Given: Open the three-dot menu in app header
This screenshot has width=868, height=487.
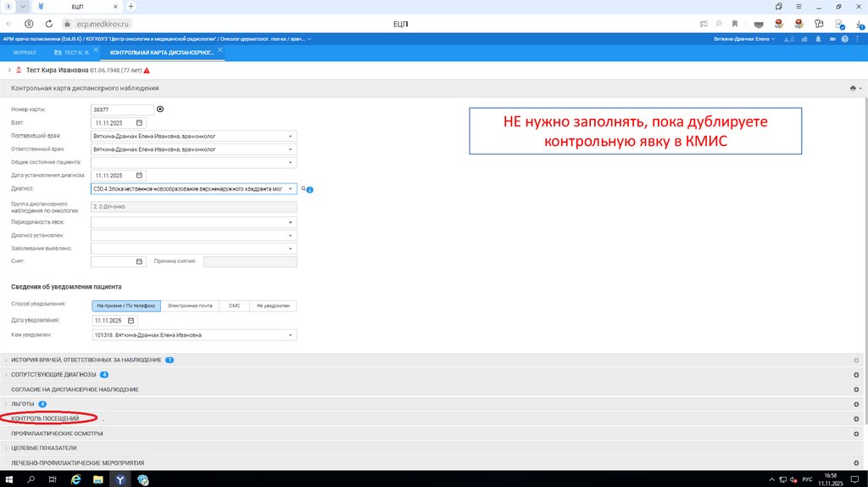Looking at the screenshot, I should [x=858, y=39].
